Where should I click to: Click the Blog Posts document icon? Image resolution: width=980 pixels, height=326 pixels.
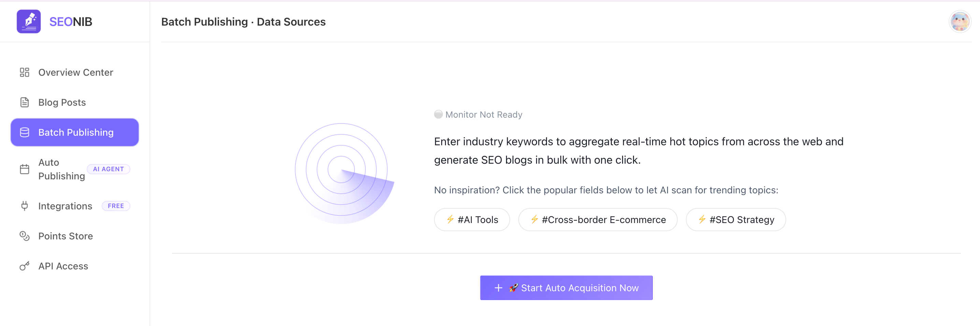coord(24,102)
